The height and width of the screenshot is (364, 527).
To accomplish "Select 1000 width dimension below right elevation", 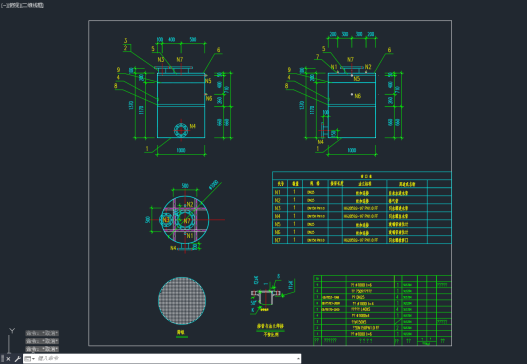I will (352, 150).
